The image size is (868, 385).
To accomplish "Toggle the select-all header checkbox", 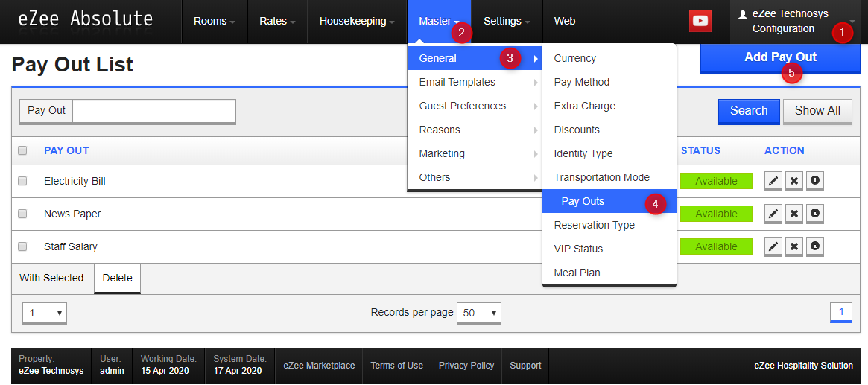I will click(22, 150).
